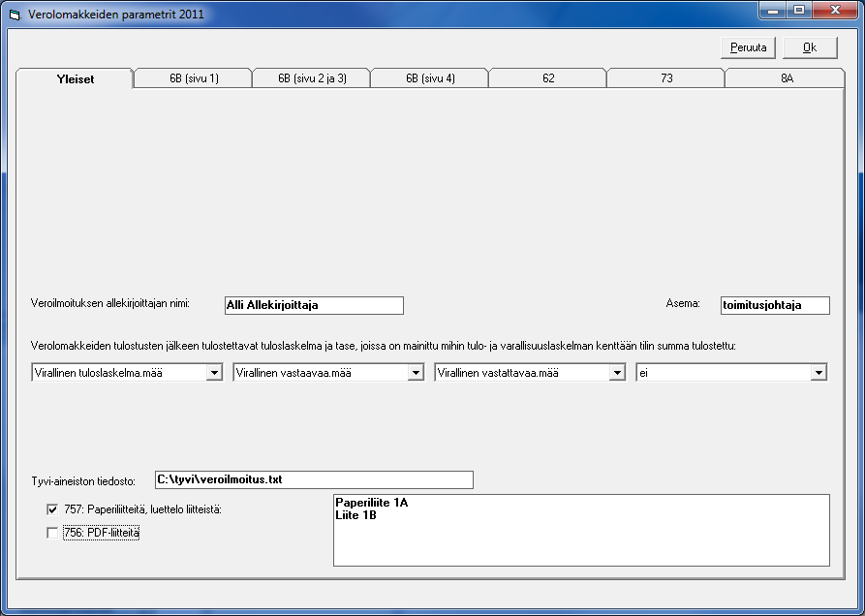Switch to the 8A tab

coord(787,78)
